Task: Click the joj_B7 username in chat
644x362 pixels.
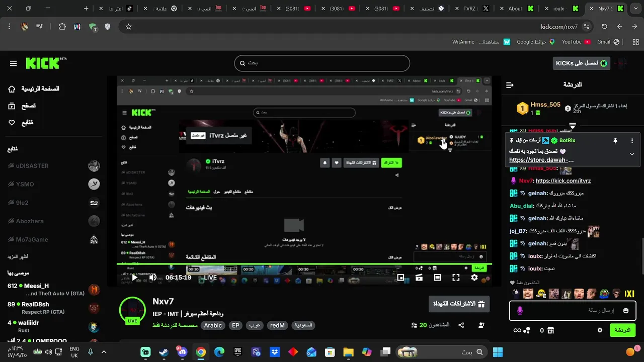Action: 518,231
